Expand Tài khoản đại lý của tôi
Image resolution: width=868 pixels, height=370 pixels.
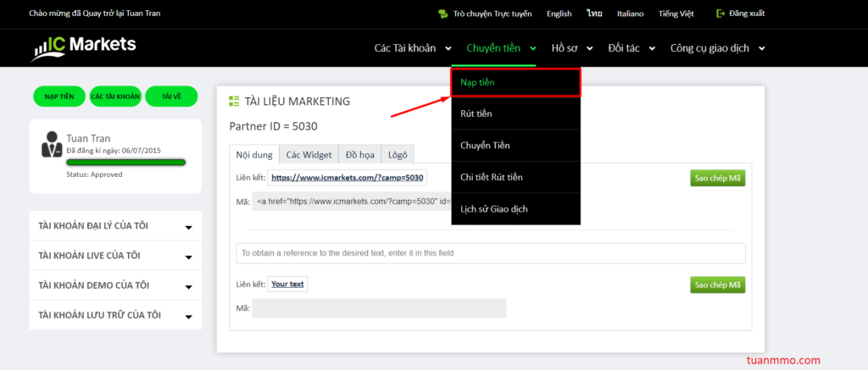point(115,226)
